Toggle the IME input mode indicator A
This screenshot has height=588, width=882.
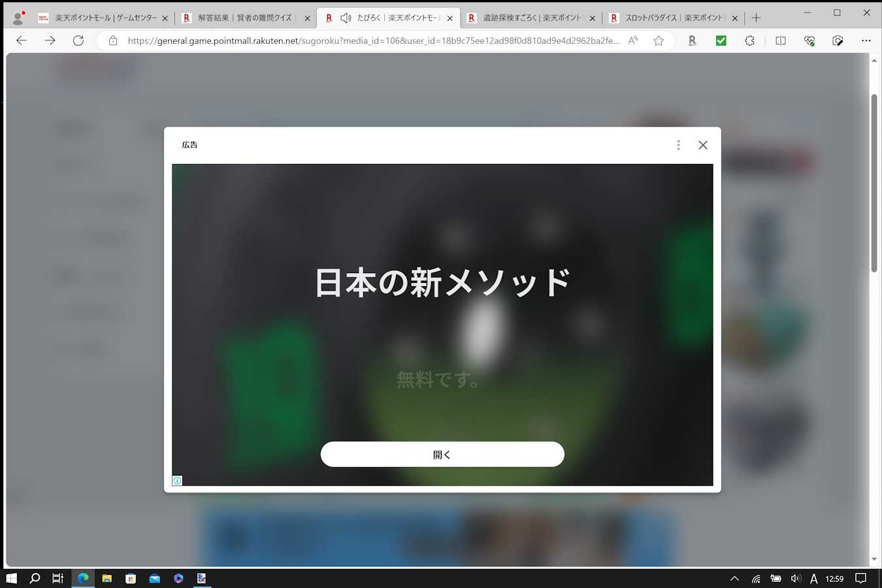click(813, 578)
